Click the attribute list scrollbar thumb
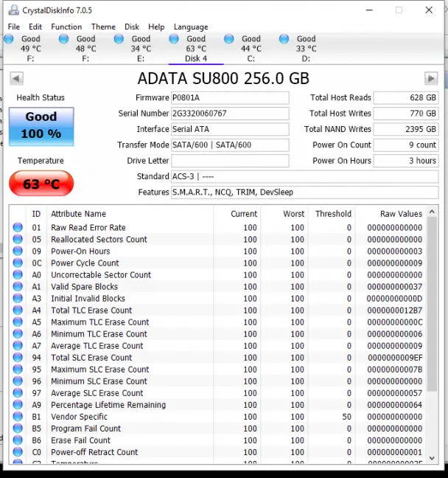 tap(432, 304)
